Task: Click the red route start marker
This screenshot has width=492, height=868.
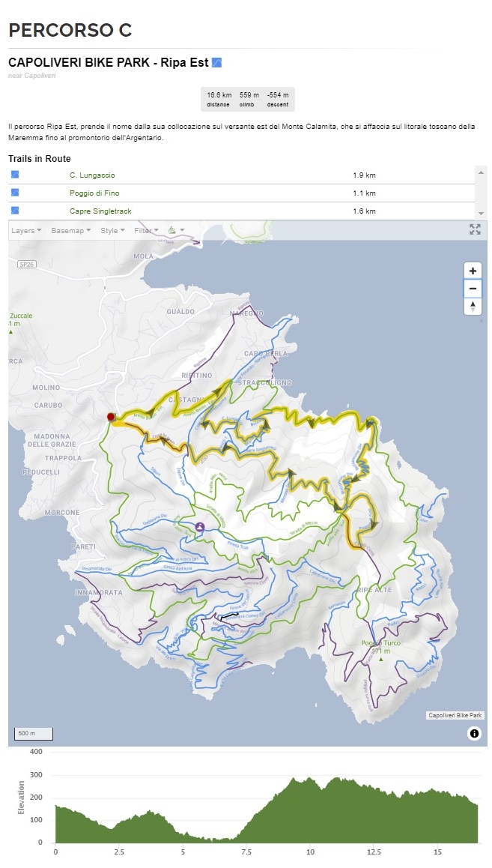Action: 111,417
